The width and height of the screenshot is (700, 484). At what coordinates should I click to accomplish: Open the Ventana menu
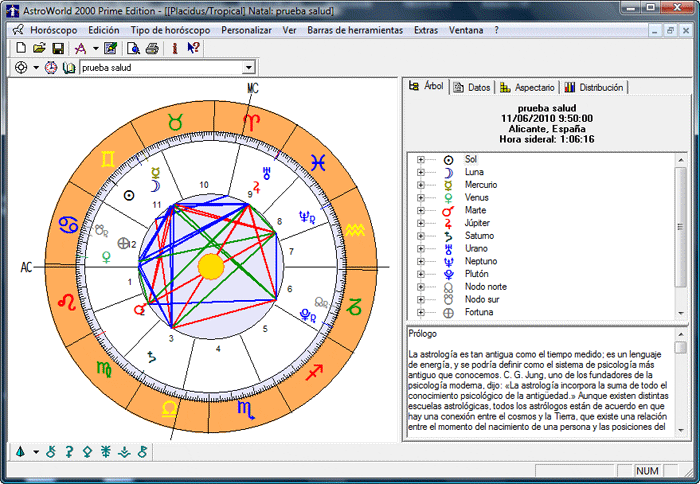tap(466, 30)
